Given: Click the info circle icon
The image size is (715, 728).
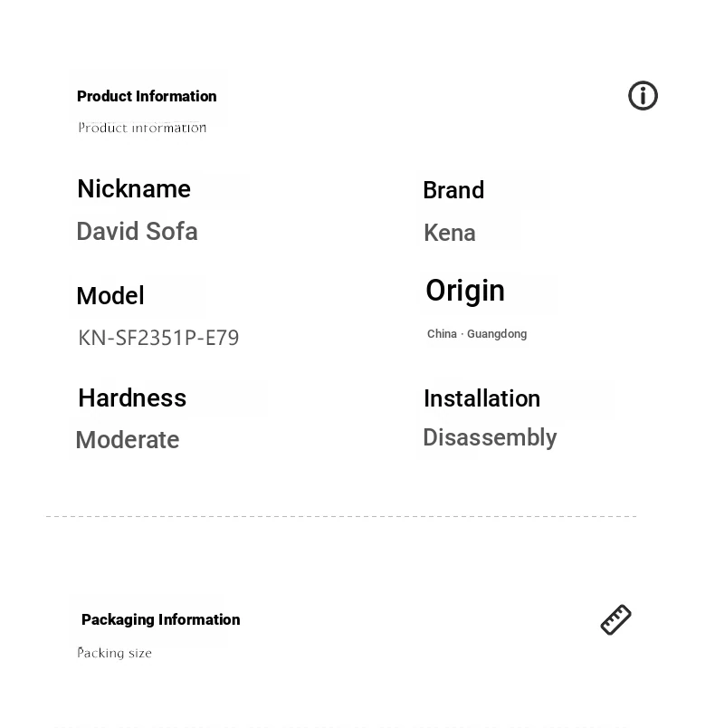Looking at the screenshot, I should pyautogui.click(x=643, y=96).
